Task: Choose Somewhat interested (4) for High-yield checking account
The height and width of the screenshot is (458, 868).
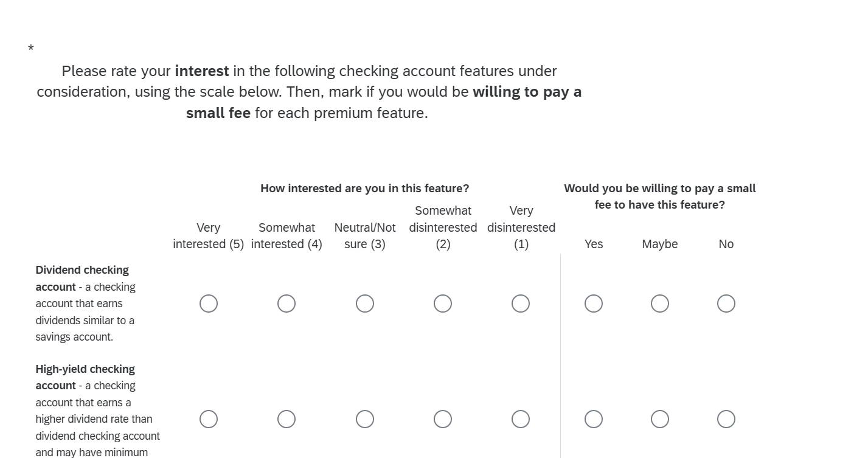Action: click(x=286, y=419)
